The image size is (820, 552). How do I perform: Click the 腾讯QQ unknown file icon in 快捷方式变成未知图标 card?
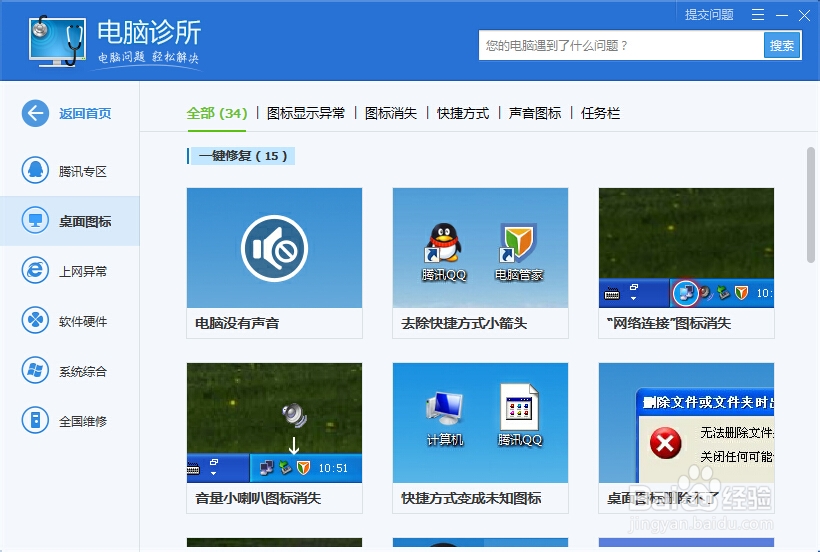519,408
